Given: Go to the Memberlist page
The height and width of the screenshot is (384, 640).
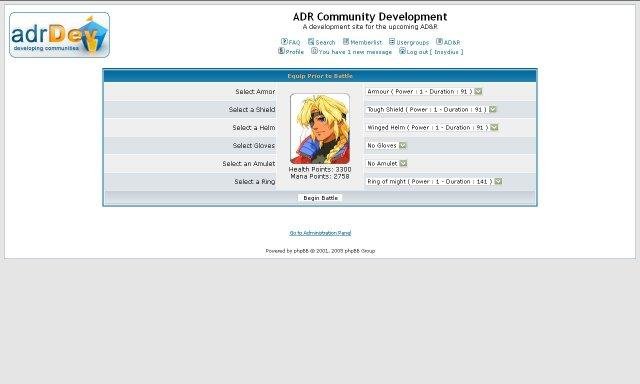Looking at the screenshot, I should coord(366,42).
